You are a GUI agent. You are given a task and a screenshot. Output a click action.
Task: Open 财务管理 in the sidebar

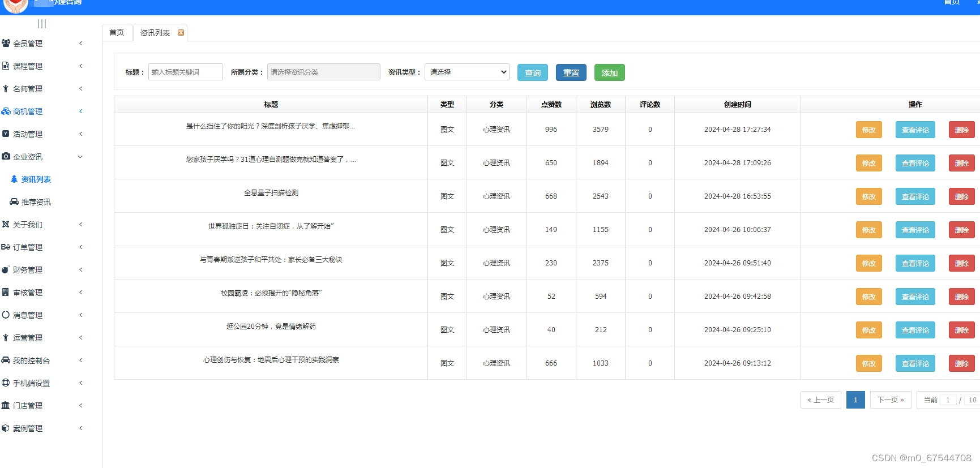[28, 270]
